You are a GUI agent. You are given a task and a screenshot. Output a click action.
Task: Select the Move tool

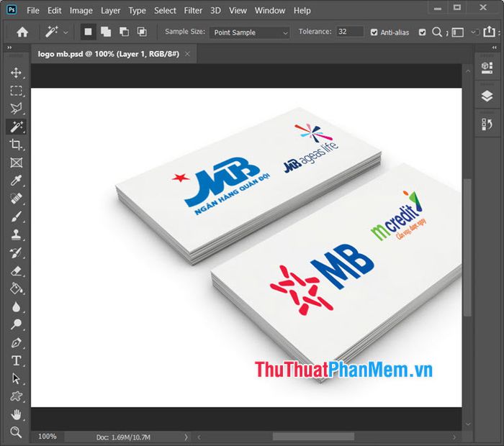tap(16, 73)
